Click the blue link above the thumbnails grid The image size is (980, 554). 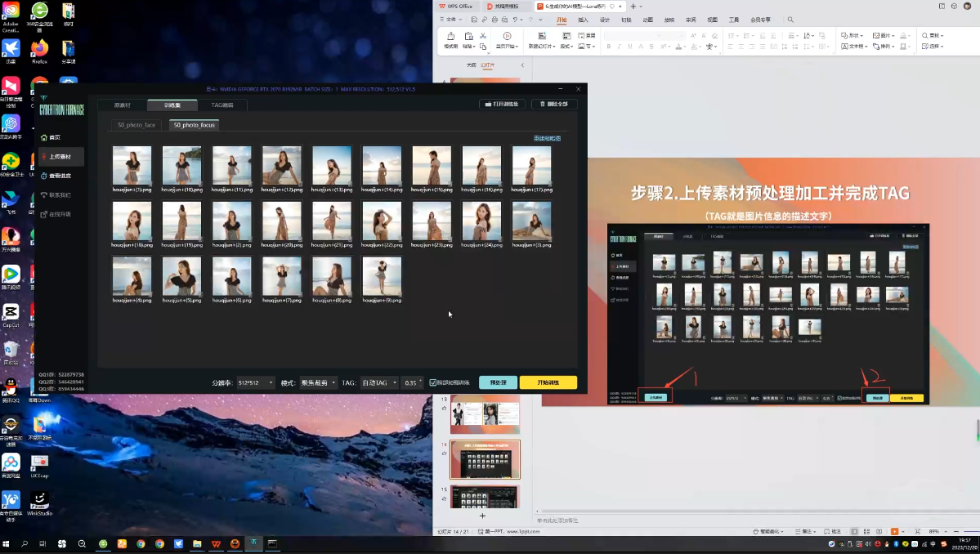(547, 138)
